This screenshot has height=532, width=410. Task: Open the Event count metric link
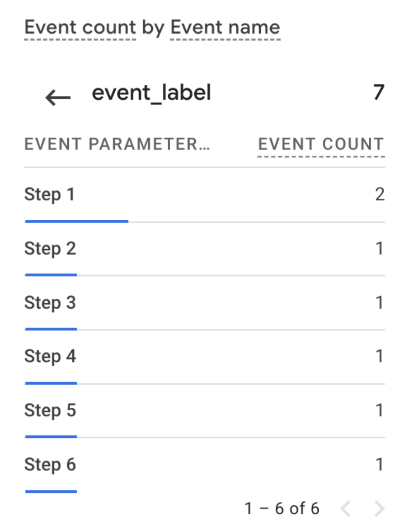80,28
